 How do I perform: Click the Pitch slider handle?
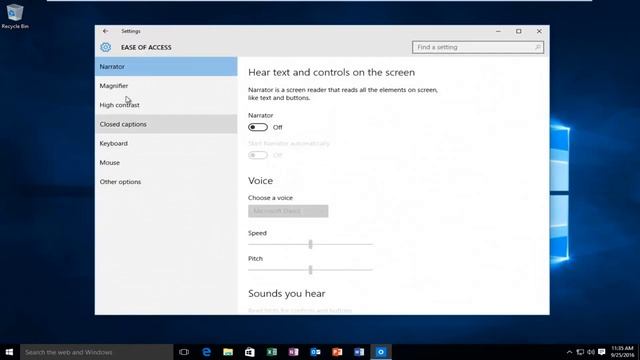311,270
